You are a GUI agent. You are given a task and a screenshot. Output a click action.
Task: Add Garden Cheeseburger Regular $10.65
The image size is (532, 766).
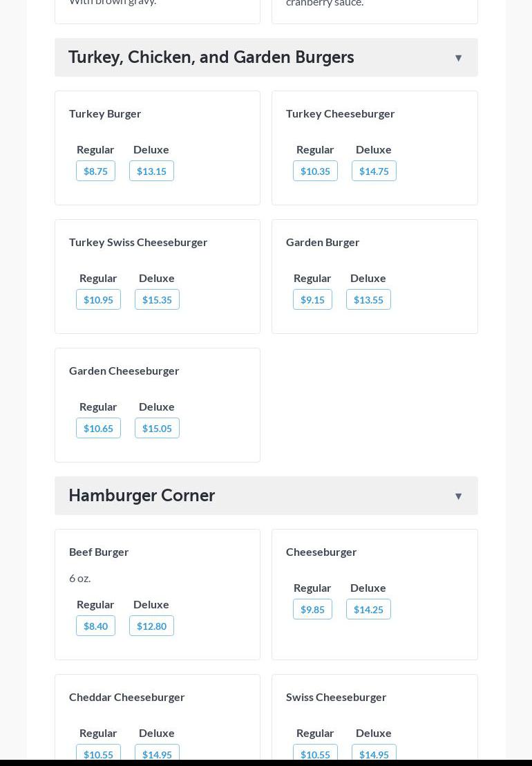pos(98,428)
